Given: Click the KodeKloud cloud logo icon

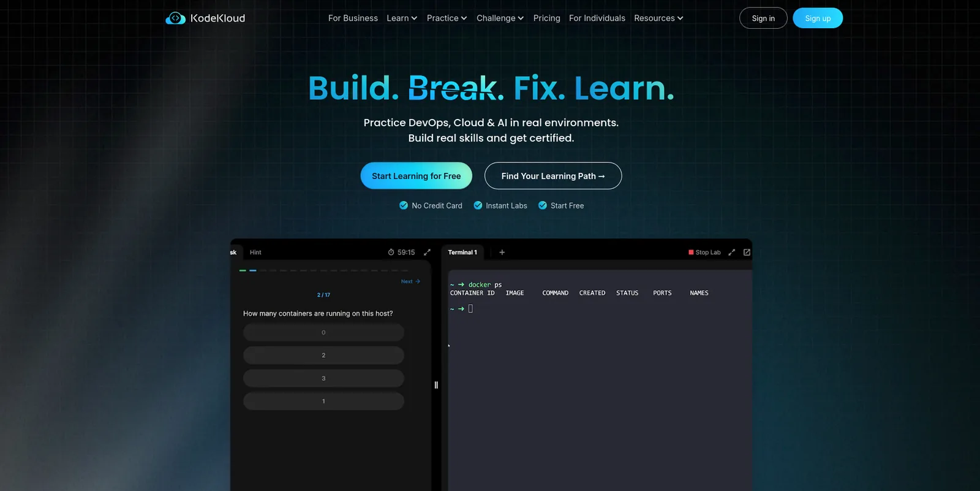Looking at the screenshot, I should (x=175, y=18).
